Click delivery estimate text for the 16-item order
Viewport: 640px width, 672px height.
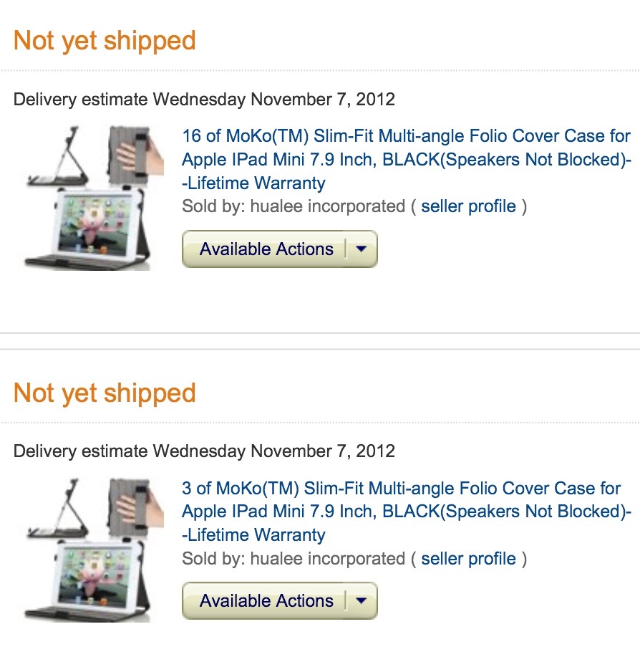point(204,100)
